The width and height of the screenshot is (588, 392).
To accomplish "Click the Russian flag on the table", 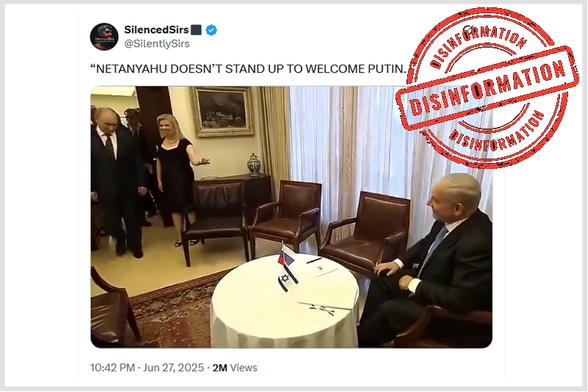I will (285, 257).
